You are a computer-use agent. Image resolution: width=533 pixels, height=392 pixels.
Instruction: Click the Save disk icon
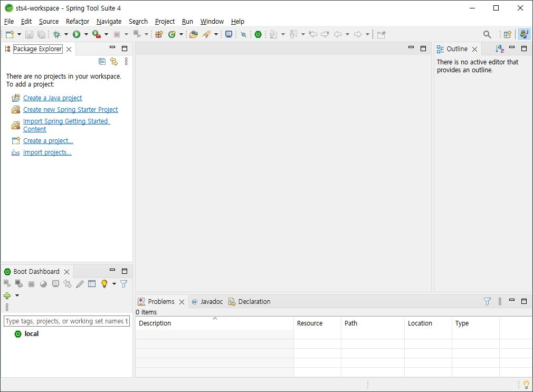29,34
